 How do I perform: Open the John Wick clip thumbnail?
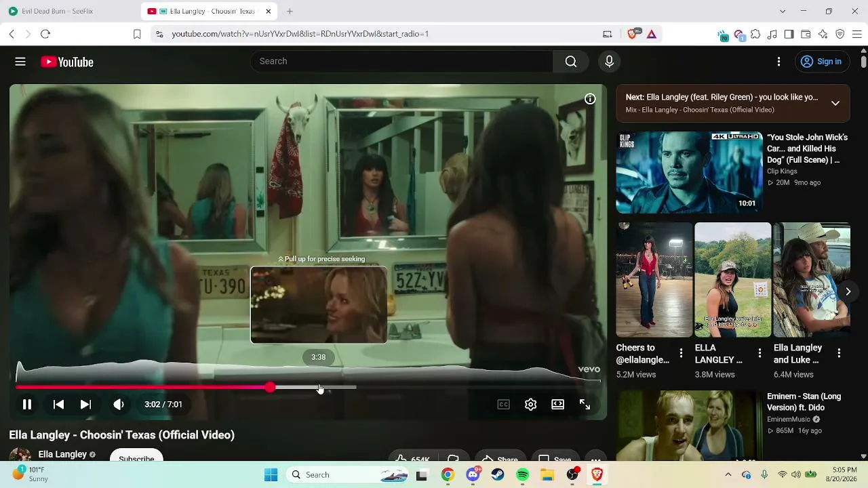click(689, 172)
